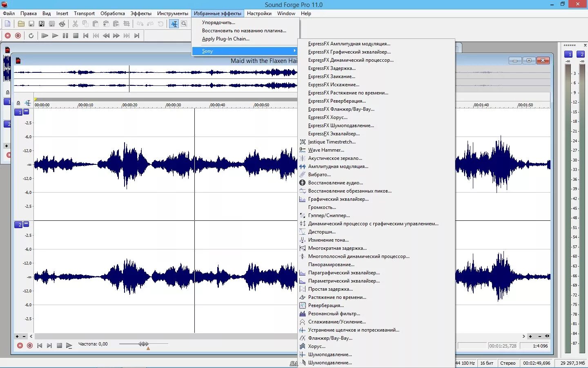
Task: Select the Magnify tool
Action: pos(185,23)
